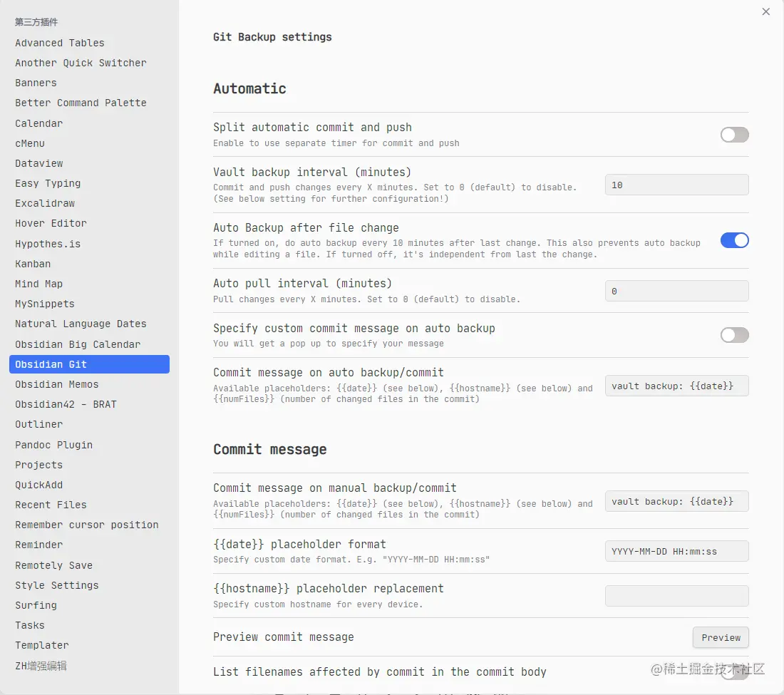Open Tasks plugin settings
784x695 pixels.
pyautogui.click(x=89, y=626)
